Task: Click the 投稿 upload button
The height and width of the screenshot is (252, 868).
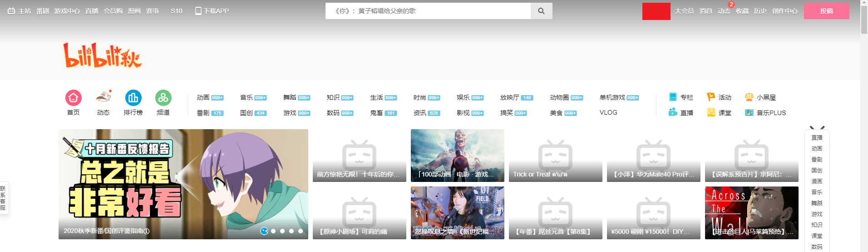Action: tap(827, 11)
